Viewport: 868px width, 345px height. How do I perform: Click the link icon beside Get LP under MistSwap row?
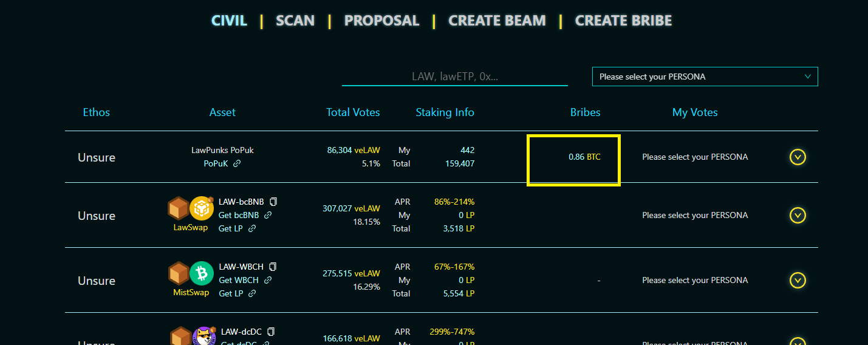[x=252, y=293]
